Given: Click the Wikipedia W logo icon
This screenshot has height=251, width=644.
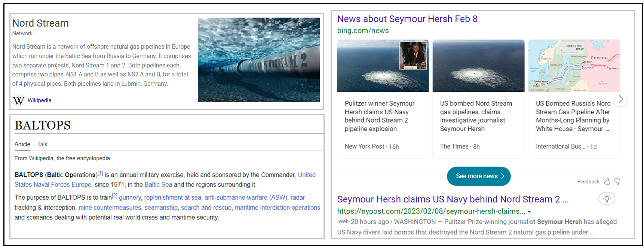Looking at the screenshot, I should (x=18, y=100).
